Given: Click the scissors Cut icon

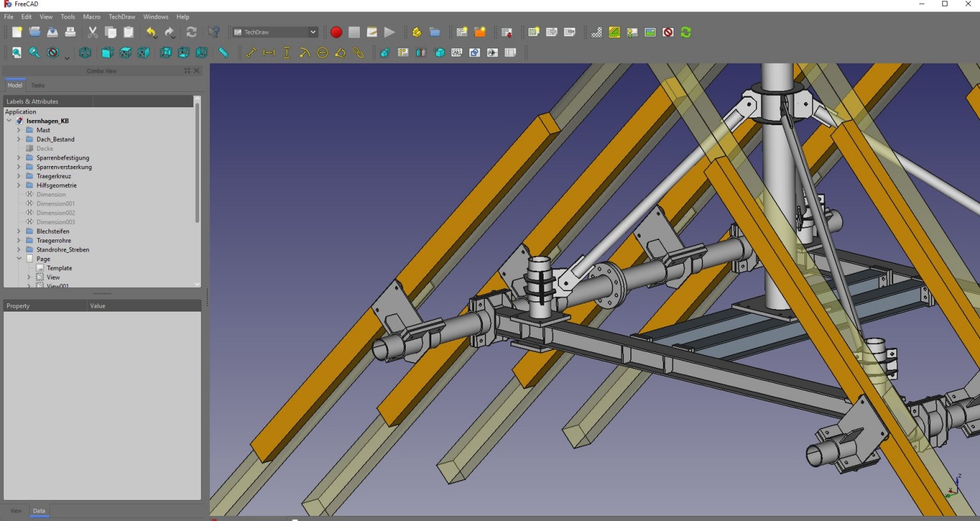Looking at the screenshot, I should point(93,32).
